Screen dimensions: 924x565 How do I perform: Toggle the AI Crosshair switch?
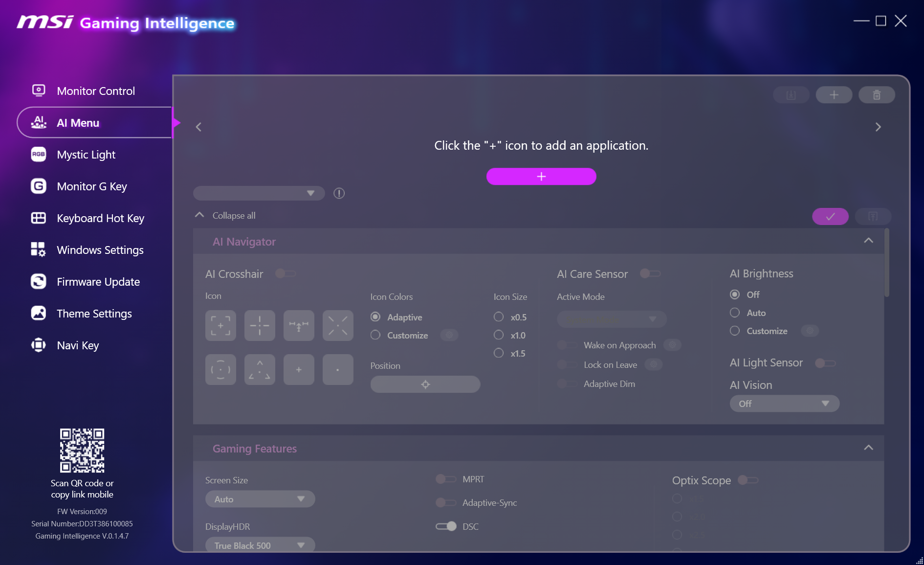pyautogui.click(x=286, y=273)
